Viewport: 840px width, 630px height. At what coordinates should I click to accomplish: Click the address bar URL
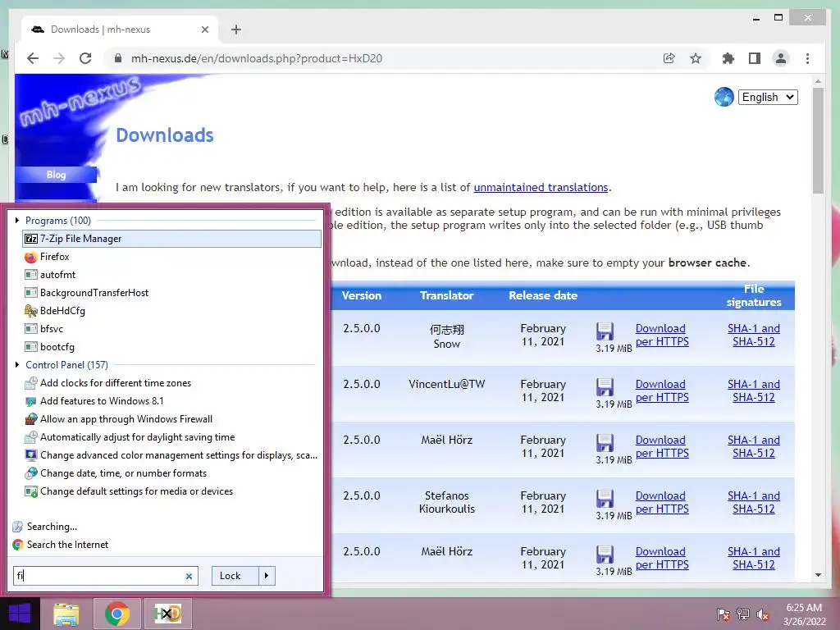[257, 58]
